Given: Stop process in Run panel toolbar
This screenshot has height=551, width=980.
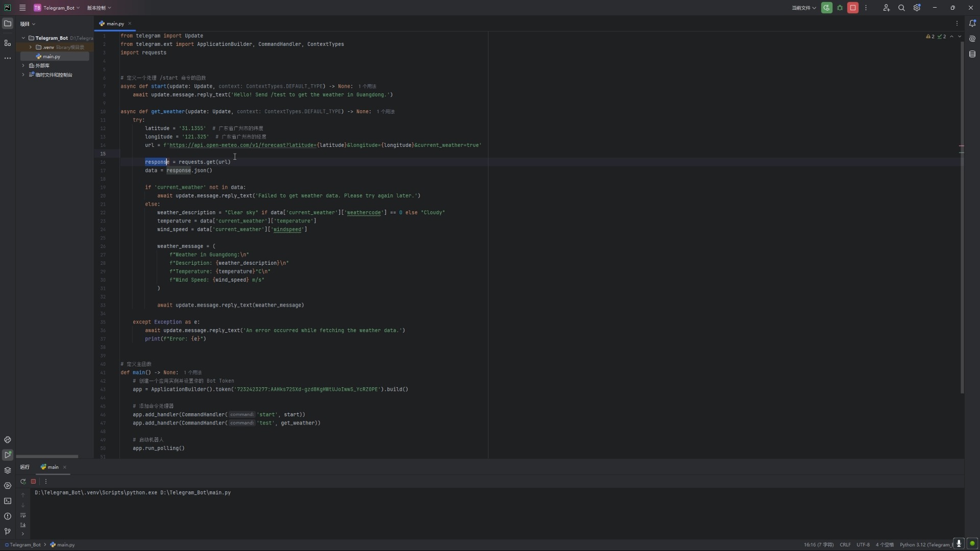Looking at the screenshot, I should [34, 482].
